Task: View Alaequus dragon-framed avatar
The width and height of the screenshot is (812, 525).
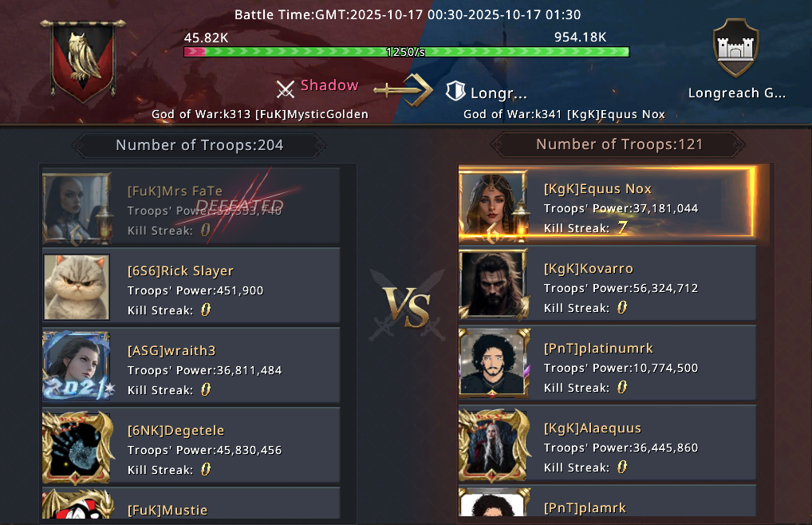Action: click(x=494, y=444)
